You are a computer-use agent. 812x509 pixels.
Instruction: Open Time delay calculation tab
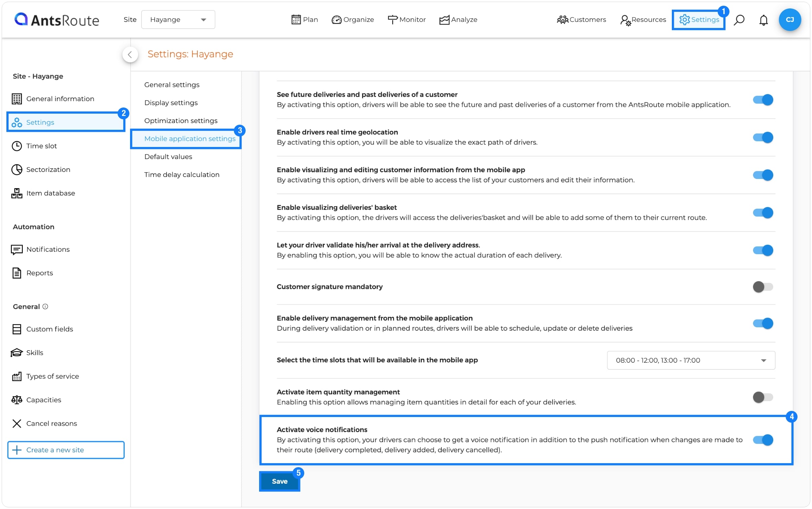coord(182,175)
